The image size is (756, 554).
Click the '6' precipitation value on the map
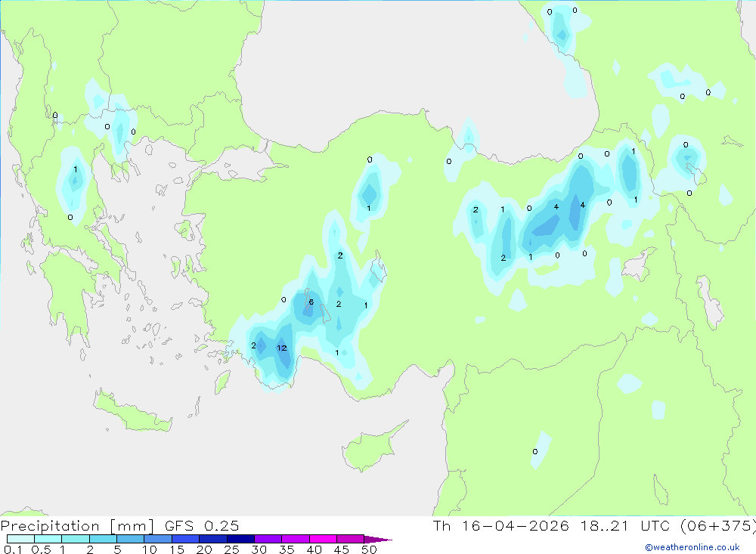pos(311,302)
